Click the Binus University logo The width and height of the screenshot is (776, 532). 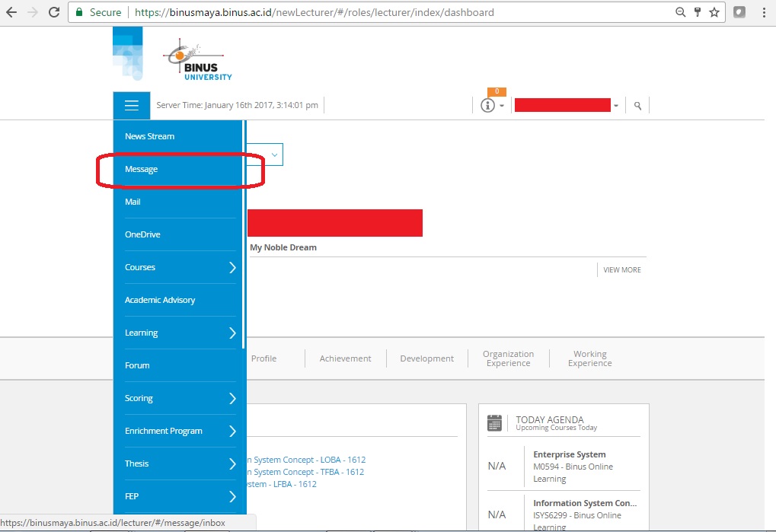click(197, 59)
